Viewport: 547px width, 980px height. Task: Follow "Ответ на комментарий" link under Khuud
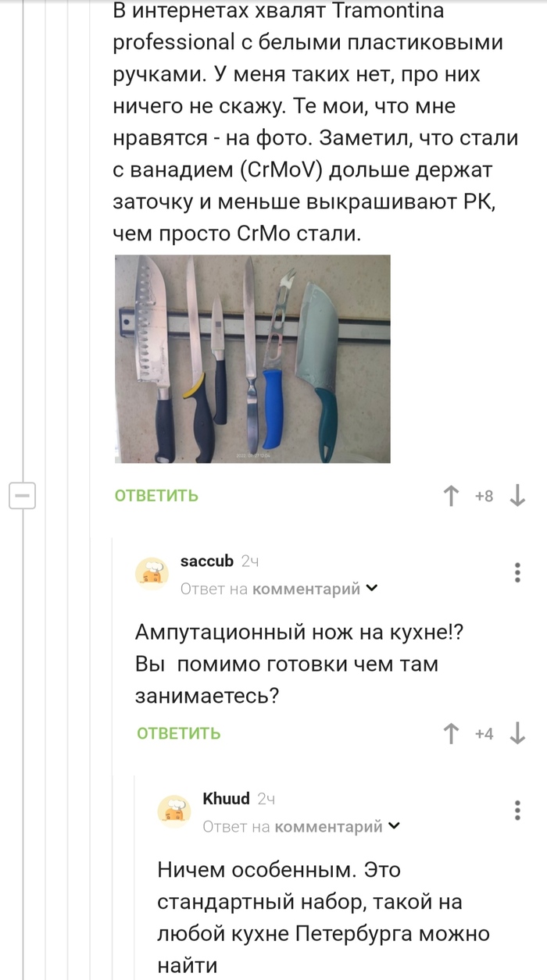tap(293, 826)
